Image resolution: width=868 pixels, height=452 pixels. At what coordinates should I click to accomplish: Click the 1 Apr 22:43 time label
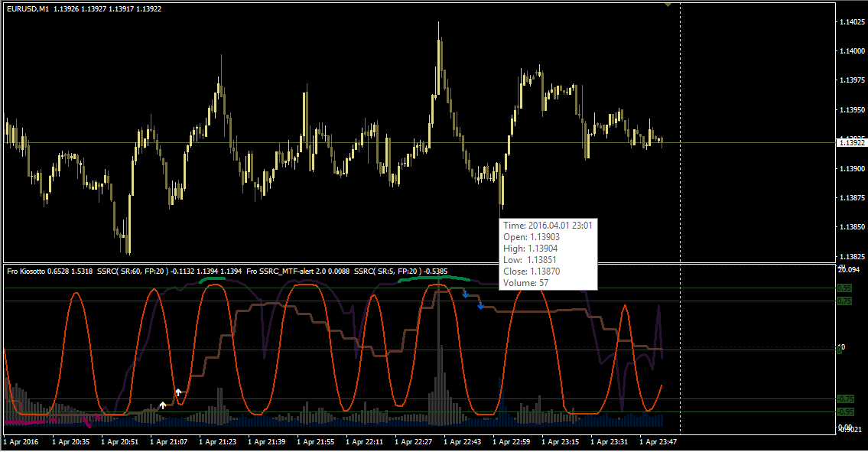[x=462, y=442]
